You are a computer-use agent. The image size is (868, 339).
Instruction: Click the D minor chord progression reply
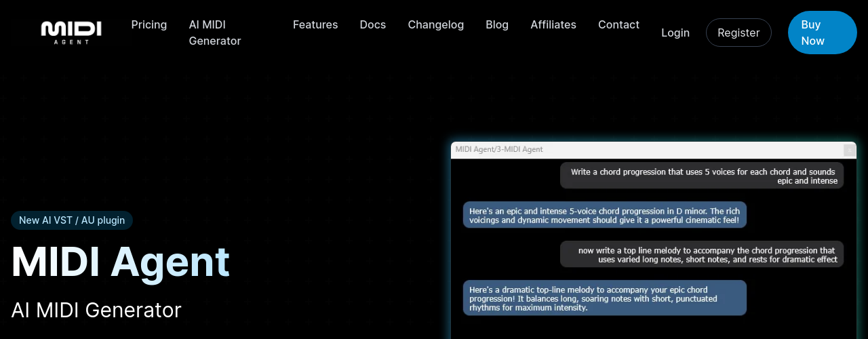[x=605, y=215]
